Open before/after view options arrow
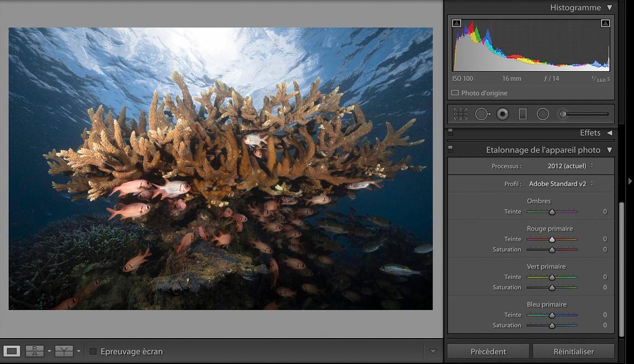Viewport: 634px width, 364px height. (50, 351)
